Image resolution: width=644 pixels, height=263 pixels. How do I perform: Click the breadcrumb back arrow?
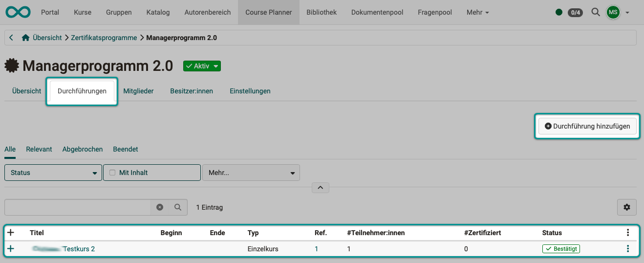[x=11, y=38]
